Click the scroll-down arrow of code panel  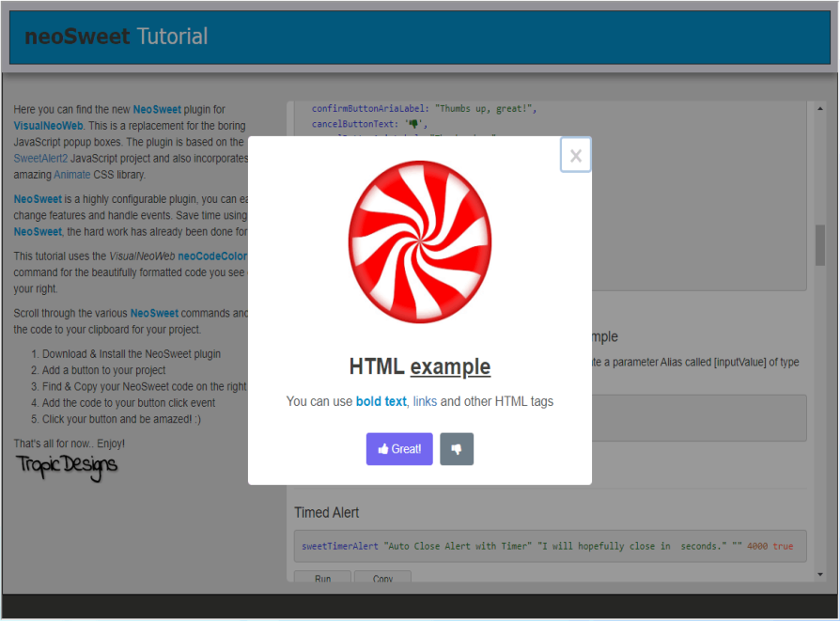[x=819, y=574]
